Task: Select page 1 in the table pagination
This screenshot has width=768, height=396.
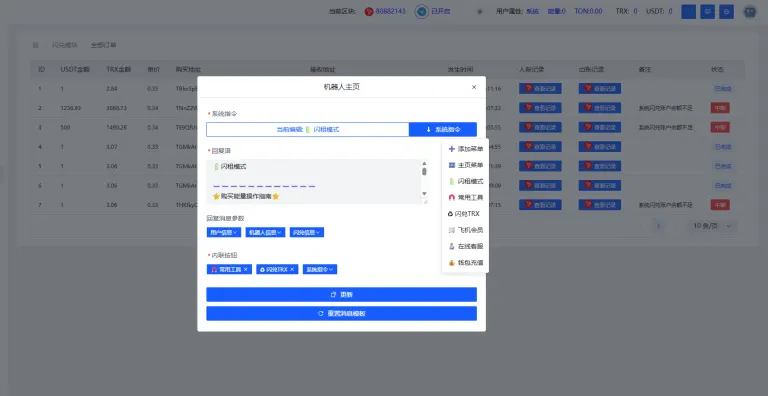Action: point(659,225)
